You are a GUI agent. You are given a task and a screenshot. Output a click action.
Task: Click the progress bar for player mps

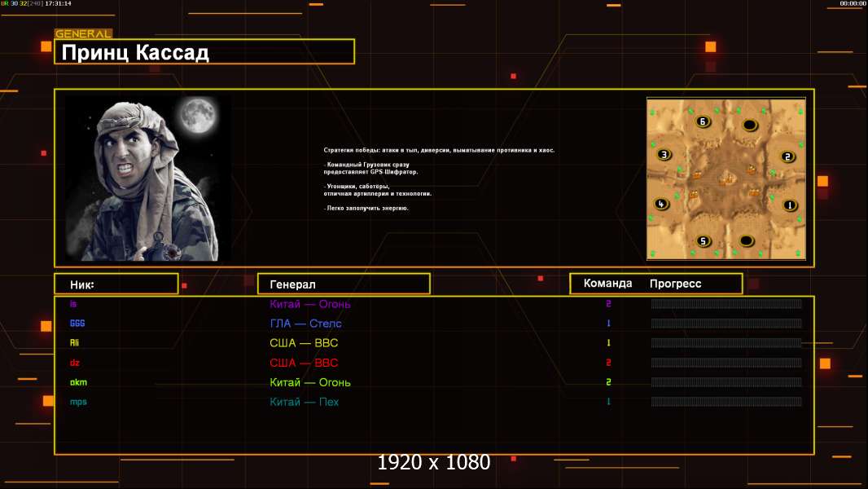726,402
